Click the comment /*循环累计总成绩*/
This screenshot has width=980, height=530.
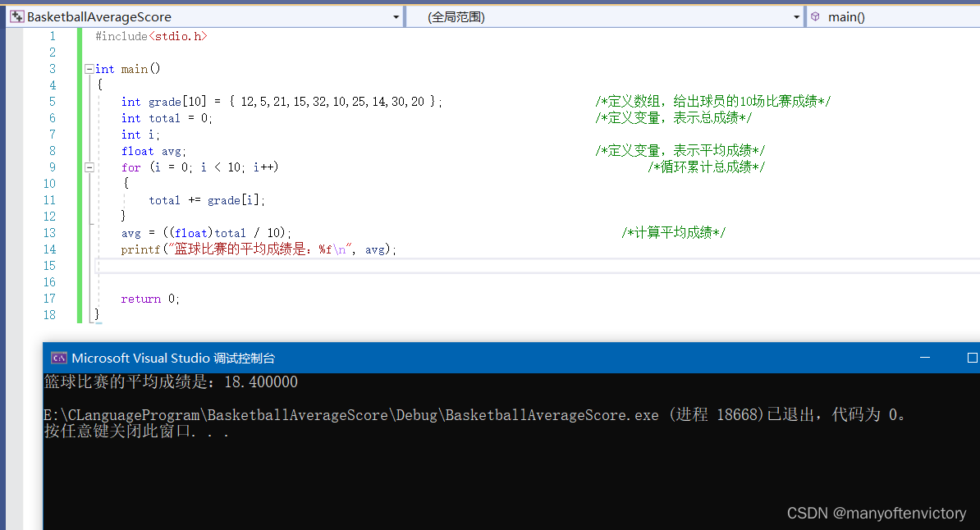point(706,167)
